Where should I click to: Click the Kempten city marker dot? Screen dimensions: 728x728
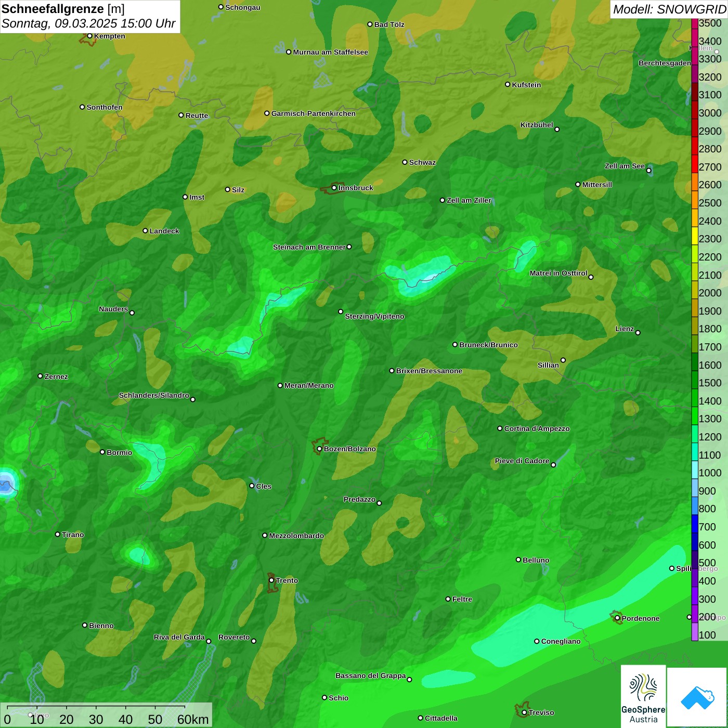click(x=89, y=36)
